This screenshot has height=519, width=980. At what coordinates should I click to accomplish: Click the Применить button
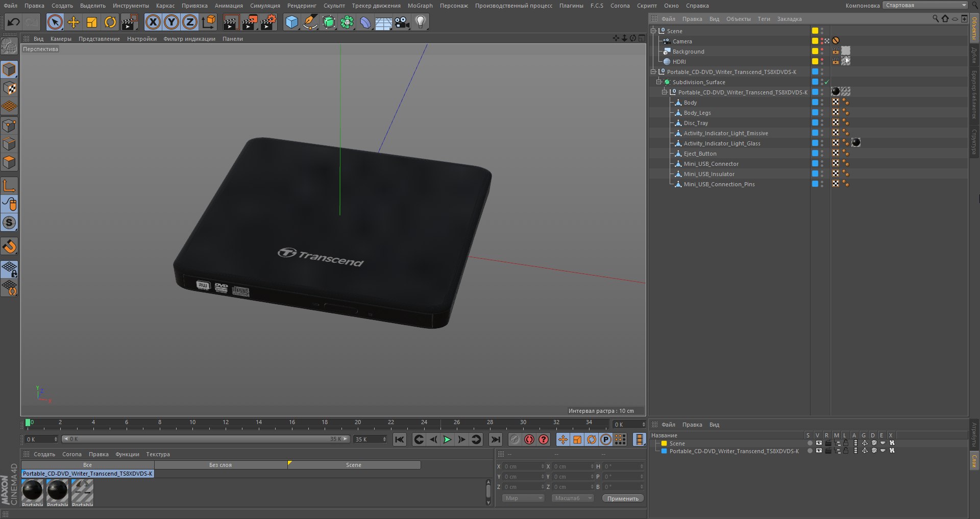pos(623,499)
